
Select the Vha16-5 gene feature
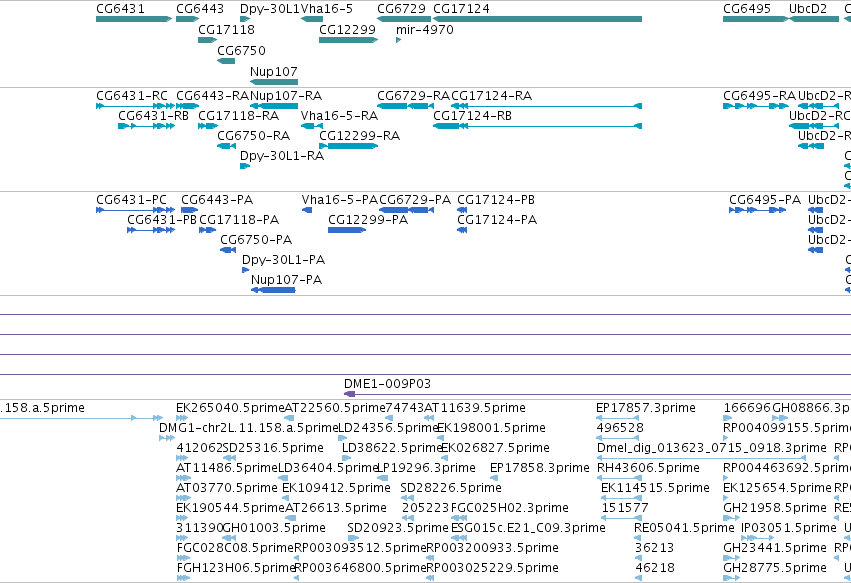(x=312, y=19)
